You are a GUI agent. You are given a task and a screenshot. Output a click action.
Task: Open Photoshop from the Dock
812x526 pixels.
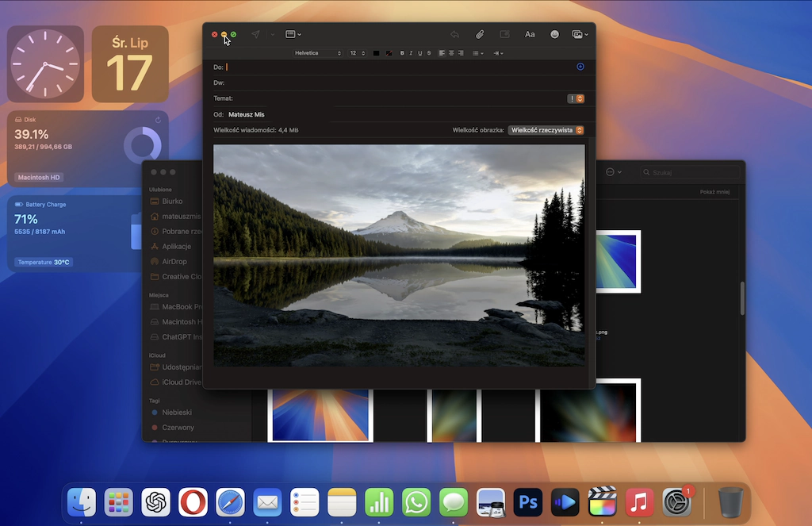click(527, 502)
